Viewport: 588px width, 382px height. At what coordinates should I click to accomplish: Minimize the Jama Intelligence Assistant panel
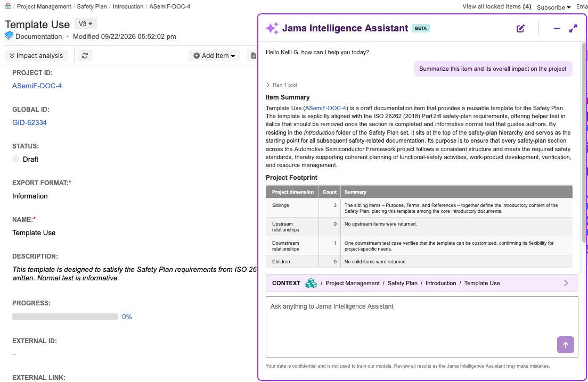pos(557,28)
